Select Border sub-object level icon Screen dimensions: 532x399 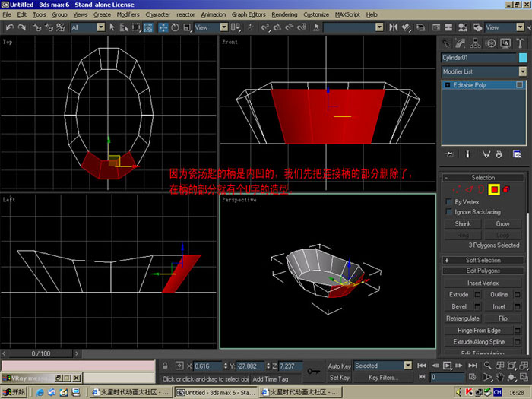click(481, 189)
